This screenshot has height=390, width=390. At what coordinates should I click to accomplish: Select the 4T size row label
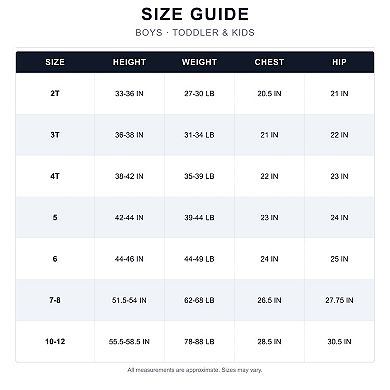[x=55, y=176]
